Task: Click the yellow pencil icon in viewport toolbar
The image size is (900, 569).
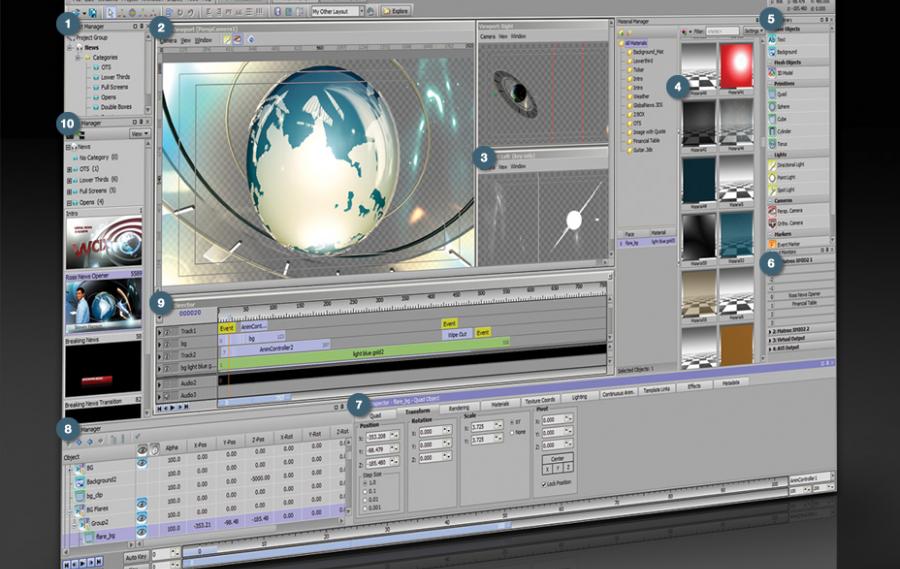Action: pos(227,40)
